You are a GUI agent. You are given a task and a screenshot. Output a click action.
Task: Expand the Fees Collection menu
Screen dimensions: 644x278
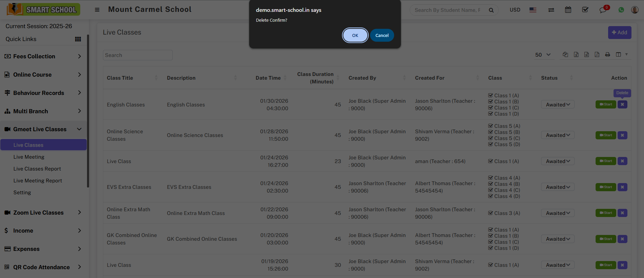tap(43, 56)
